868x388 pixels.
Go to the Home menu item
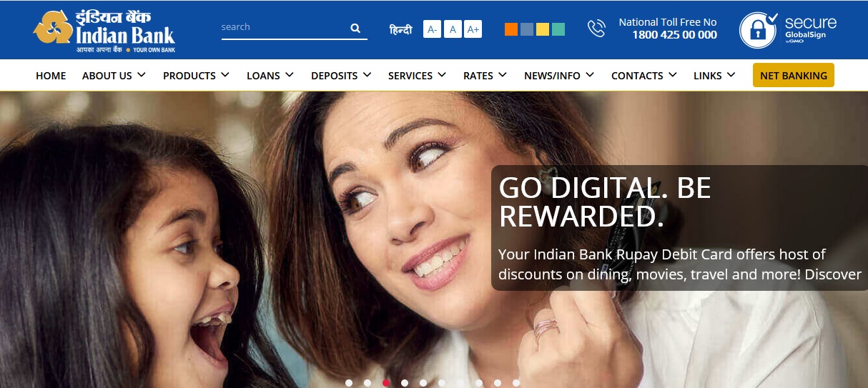click(x=51, y=76)
